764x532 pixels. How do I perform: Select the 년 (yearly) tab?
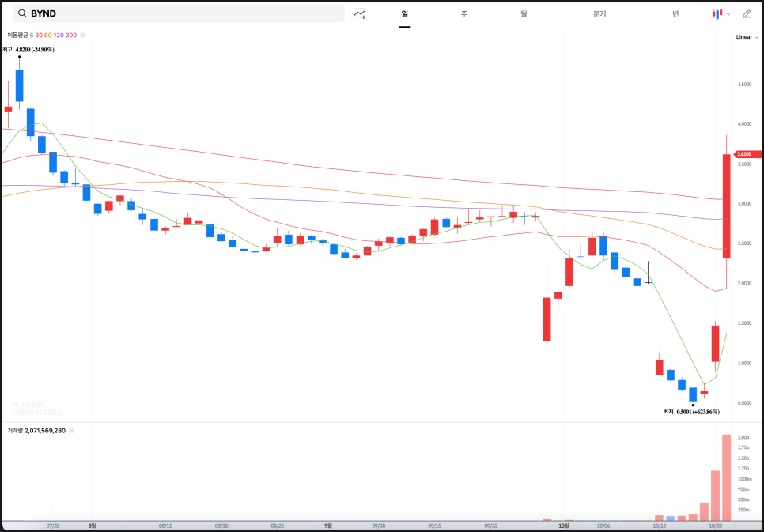pos(675,13)
